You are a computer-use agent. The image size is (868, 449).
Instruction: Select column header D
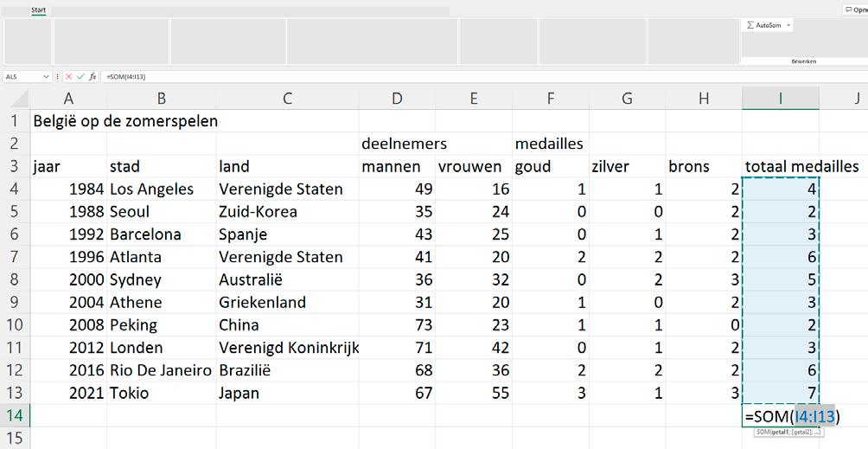(x=397, y=99)
